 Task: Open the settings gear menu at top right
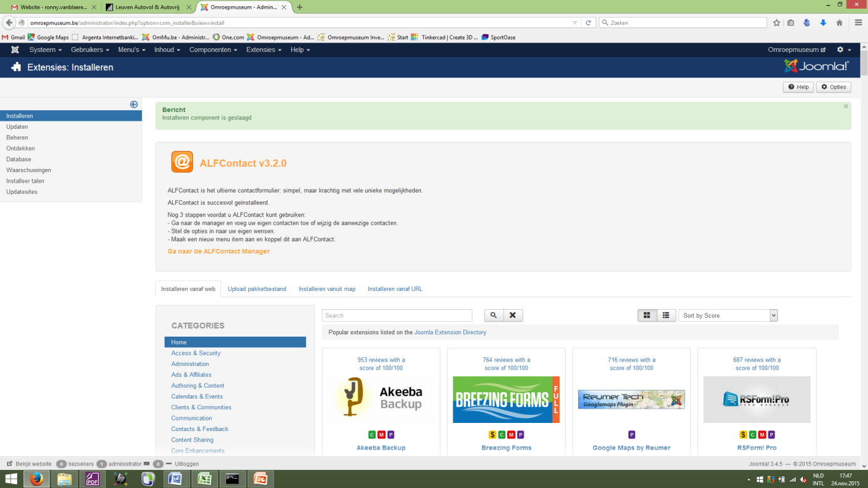[844, 49]
